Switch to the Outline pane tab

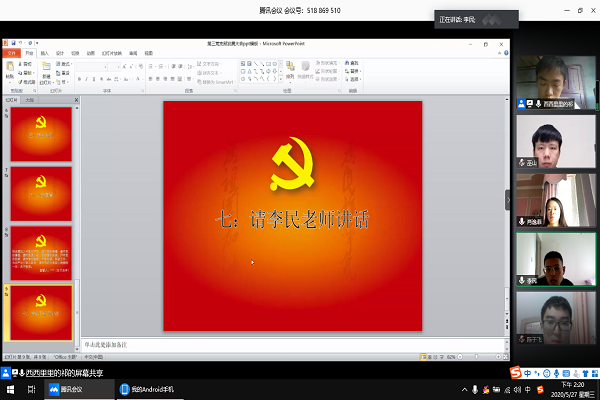coord(31,101)
